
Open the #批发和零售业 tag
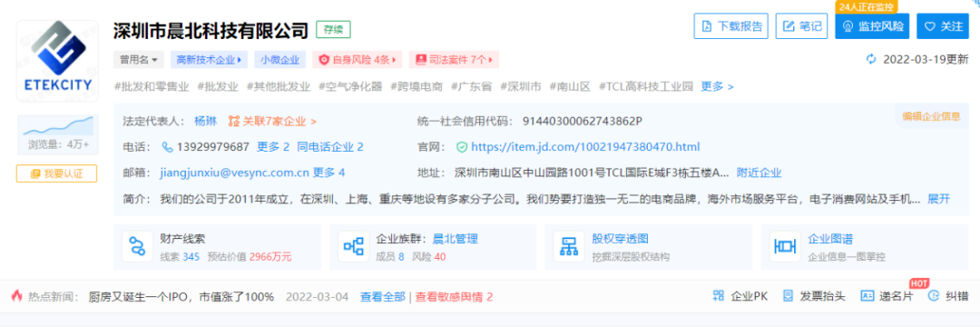pos(152,86)
